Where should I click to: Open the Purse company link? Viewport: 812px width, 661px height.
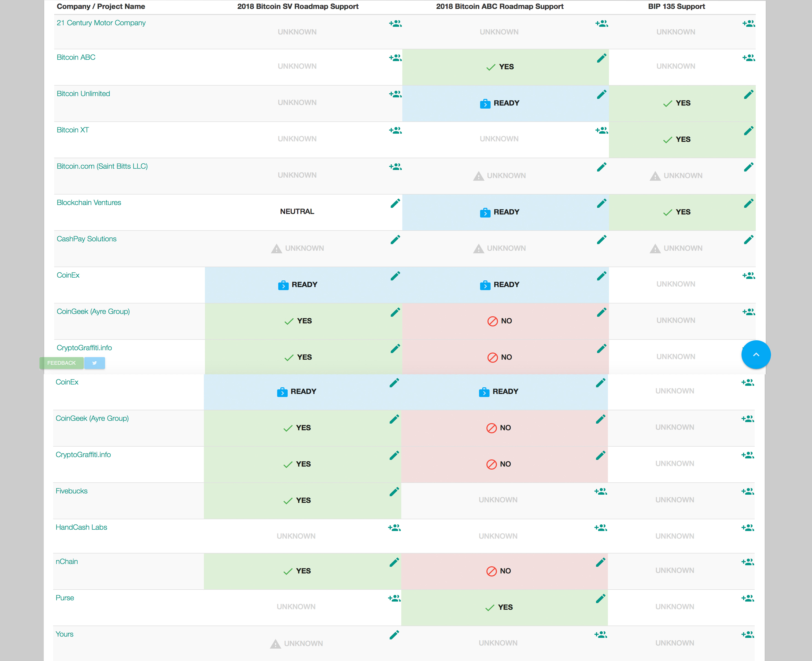[x=65, y=598]
